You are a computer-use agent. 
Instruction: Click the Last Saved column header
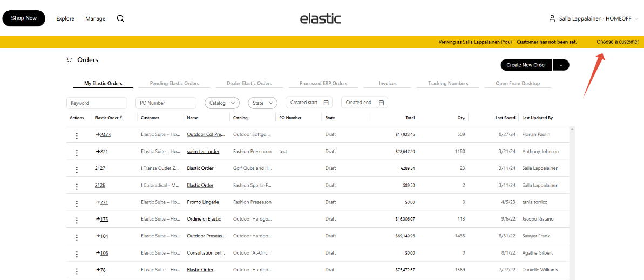(505, 118)
